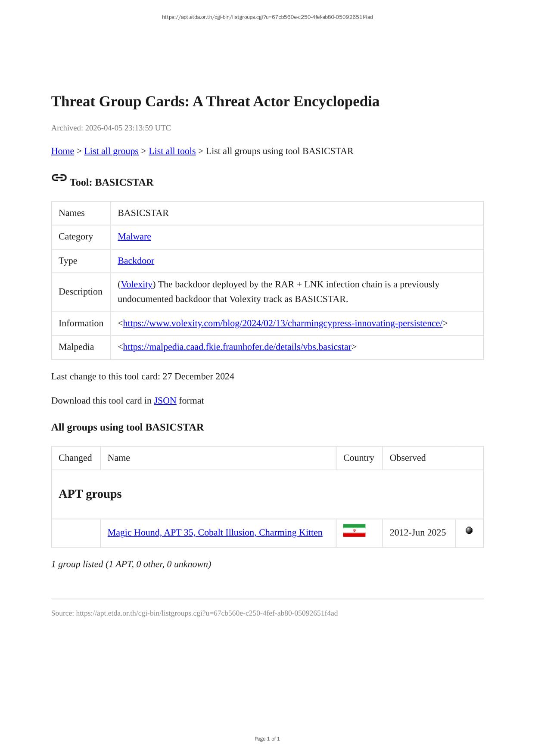The width and height of the screenshot is (535, 756).
Task: Click the page URL in the header
Action: 267,17
